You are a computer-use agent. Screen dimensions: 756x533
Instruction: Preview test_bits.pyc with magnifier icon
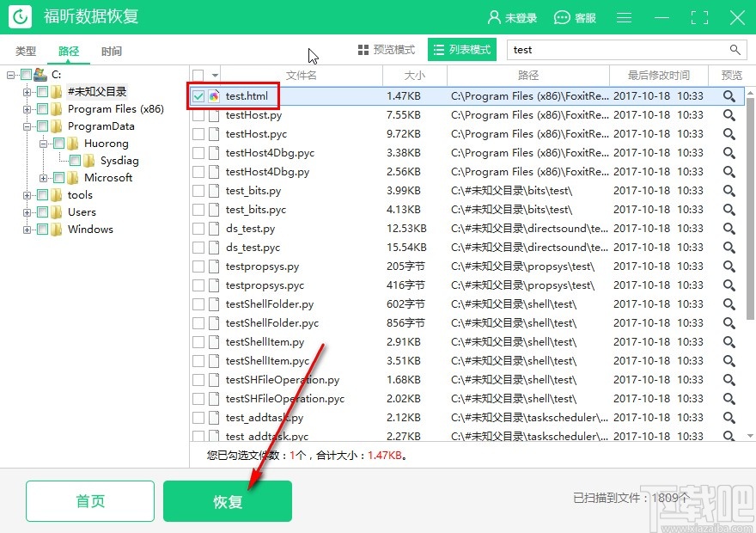(x=729, y=210)
